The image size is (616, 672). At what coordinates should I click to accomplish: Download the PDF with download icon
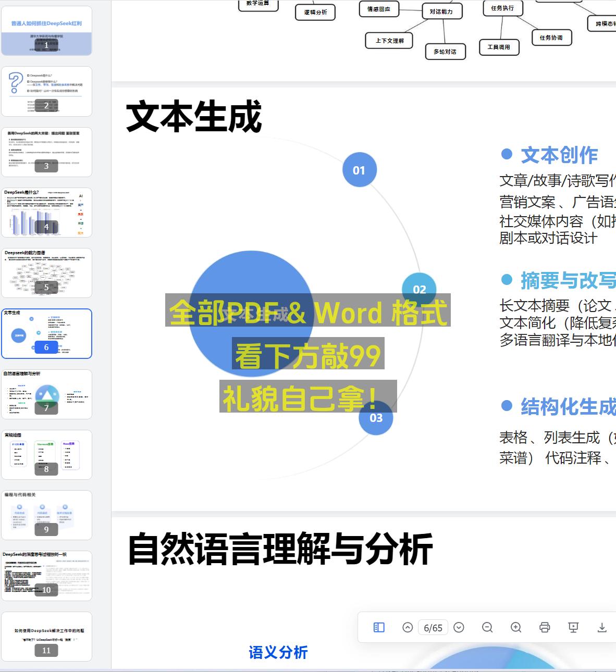[602, 628]
